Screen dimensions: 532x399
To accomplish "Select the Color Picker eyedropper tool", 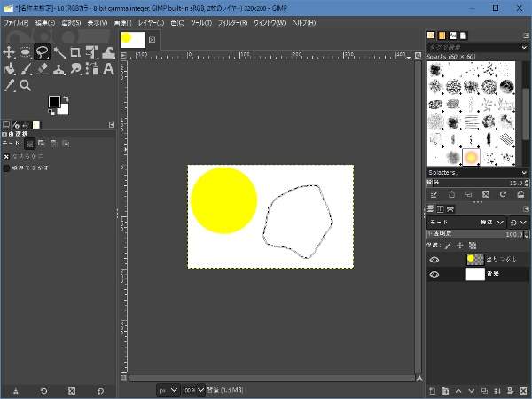I will [x=9, y=86].
